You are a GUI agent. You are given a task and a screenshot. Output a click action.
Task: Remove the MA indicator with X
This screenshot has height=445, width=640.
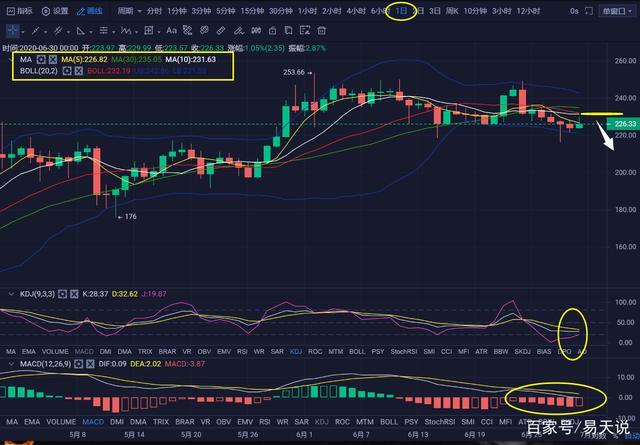53,60
